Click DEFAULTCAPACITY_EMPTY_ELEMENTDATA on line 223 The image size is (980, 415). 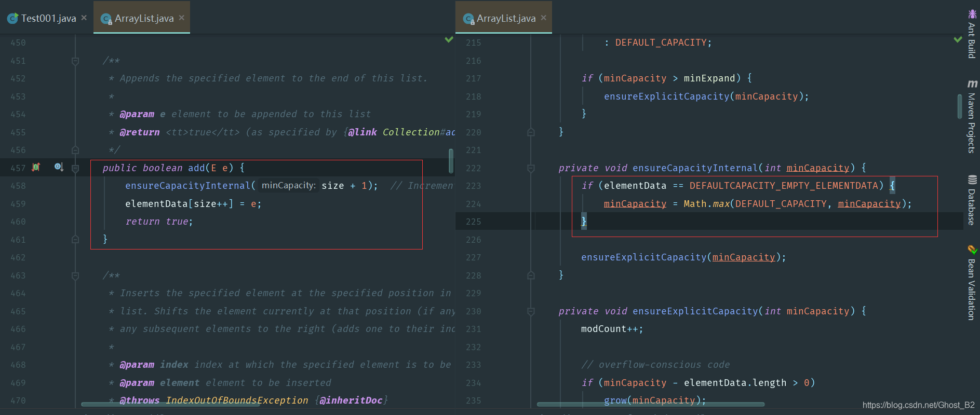coord(784,186)
